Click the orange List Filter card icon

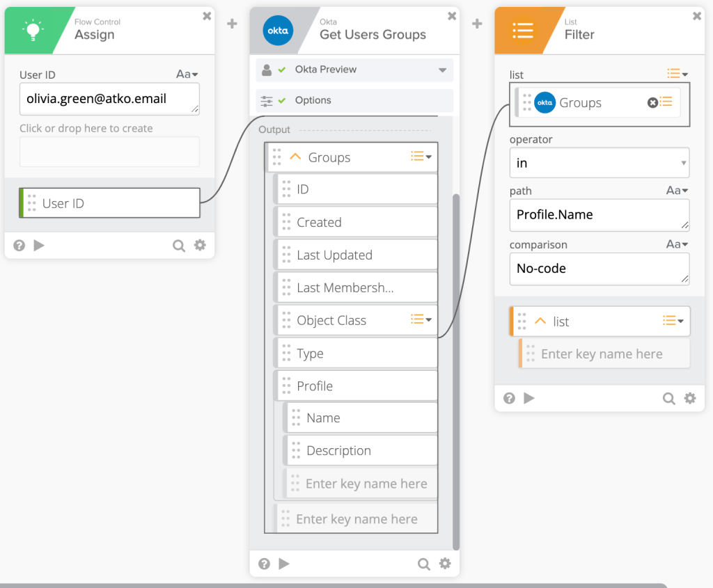pos(522,31)
